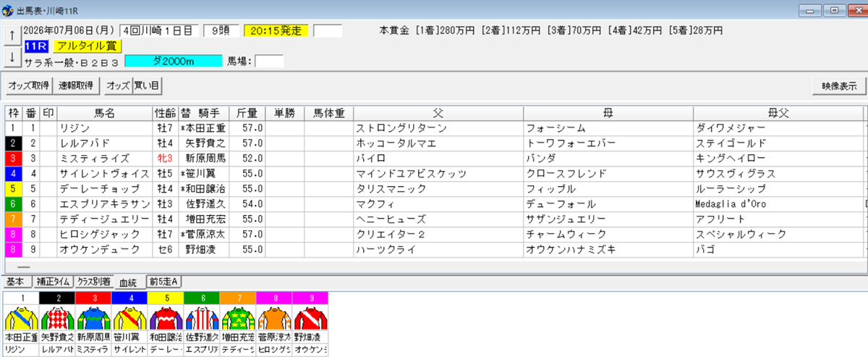Go to next race with down arrow
Viewport: 868px width, 357px height.
pos(12,56)
